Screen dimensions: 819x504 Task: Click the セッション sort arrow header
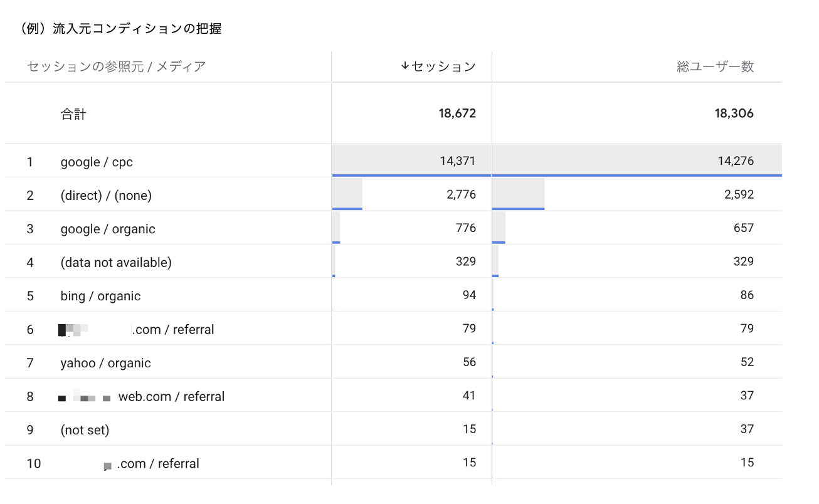click(x=438, y=66)
